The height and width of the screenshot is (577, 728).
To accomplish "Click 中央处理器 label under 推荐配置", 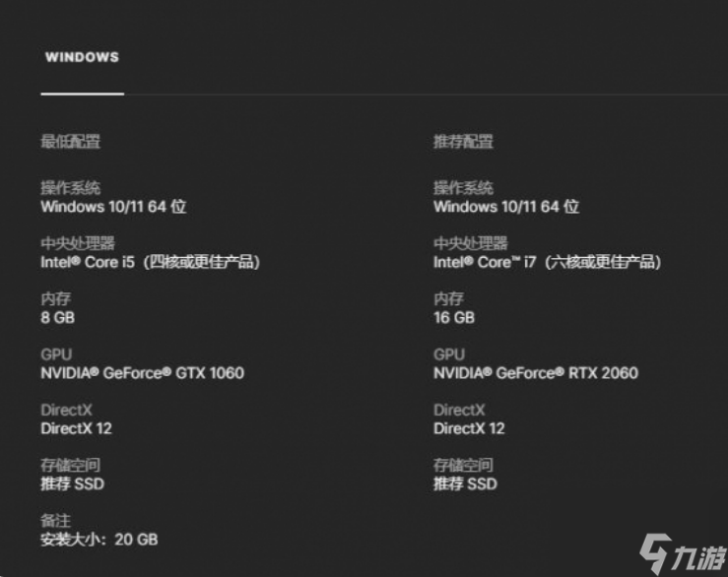I will pyautogui.click(x=471, y=243).
